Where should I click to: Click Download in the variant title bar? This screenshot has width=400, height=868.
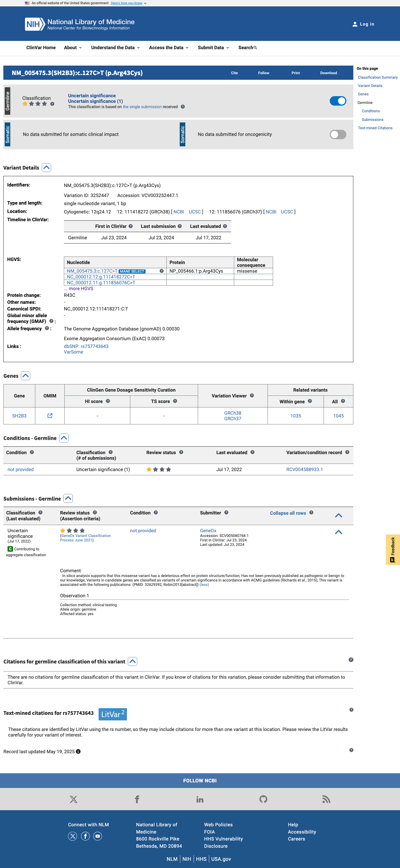click(x=329, y=73)
